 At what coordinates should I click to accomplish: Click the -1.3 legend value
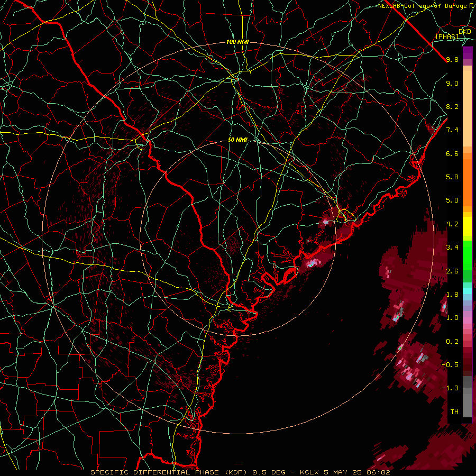(450, 388)
